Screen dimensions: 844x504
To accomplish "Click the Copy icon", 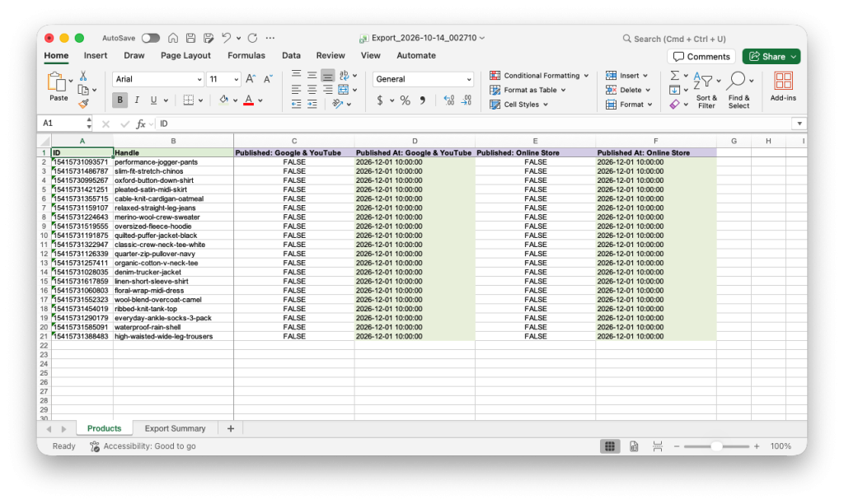I will click(x=83, y=90).
